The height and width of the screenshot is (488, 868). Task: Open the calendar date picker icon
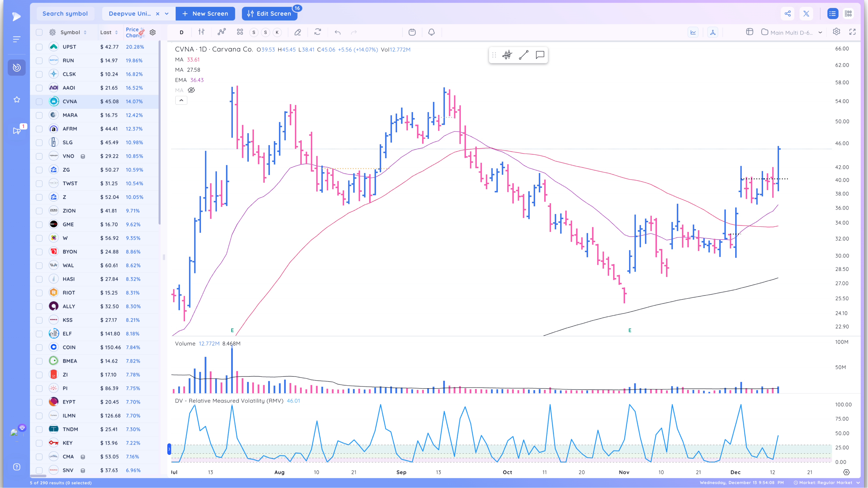(412, 32)
